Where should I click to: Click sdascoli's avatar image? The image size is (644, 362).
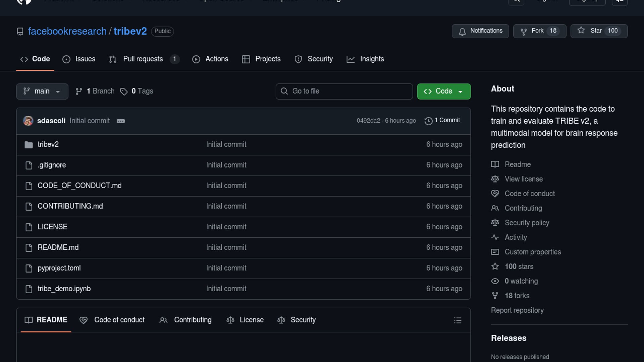click(x=28, y=121)
